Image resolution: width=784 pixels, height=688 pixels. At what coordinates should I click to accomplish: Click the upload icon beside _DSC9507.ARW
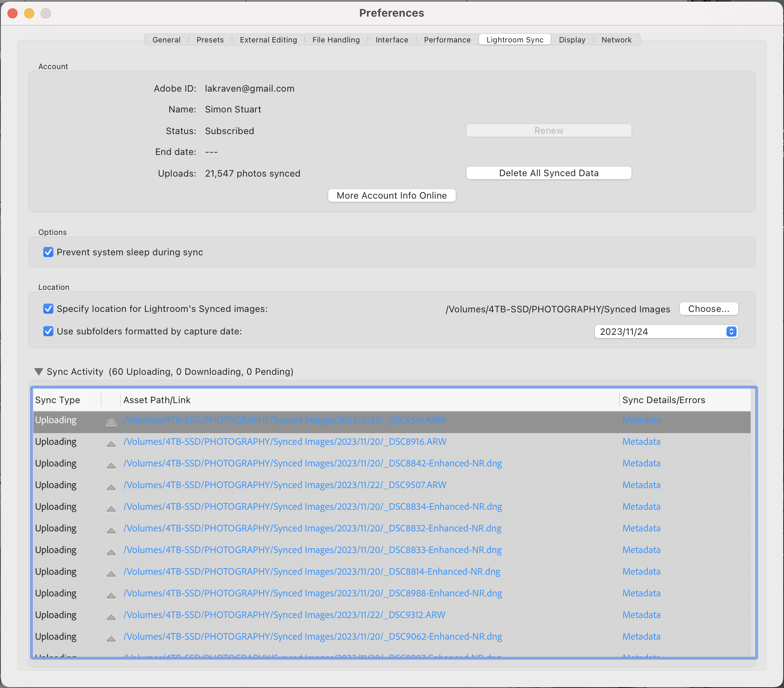(111, 487)
